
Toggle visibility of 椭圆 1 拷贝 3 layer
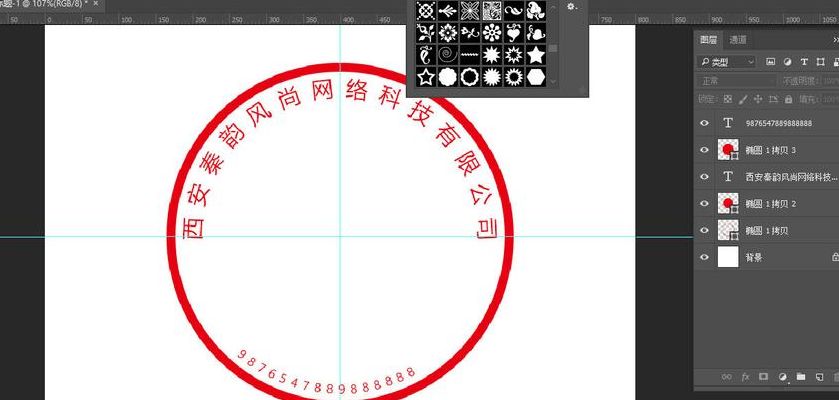click(704, 150)
